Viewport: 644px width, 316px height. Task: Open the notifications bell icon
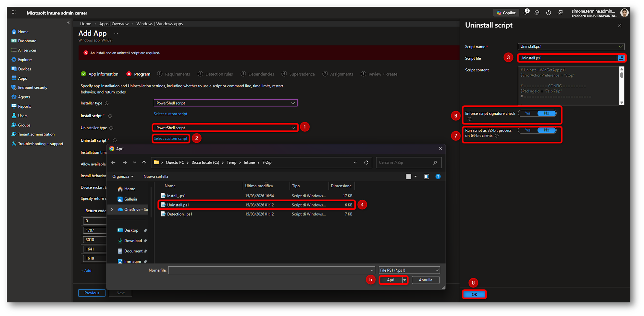[526, 13]
